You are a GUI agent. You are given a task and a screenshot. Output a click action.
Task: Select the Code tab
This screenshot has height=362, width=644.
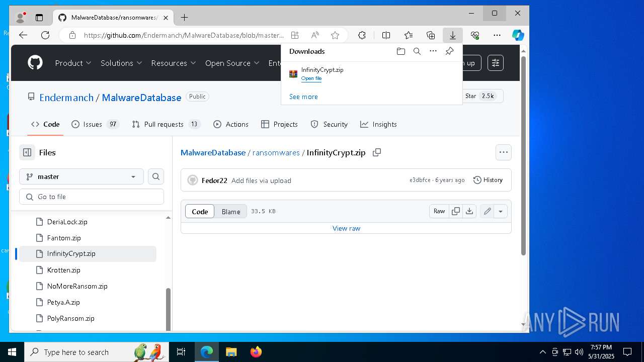click(45, 124)
